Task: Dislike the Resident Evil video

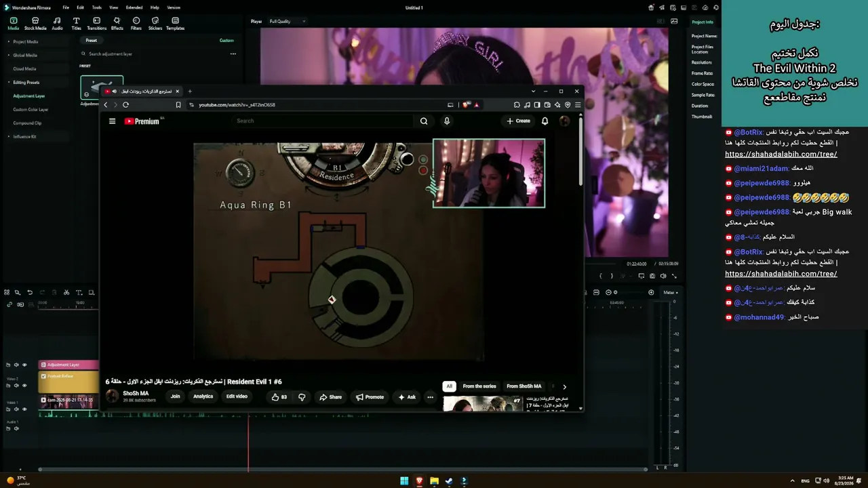Action: coord(302,397)
